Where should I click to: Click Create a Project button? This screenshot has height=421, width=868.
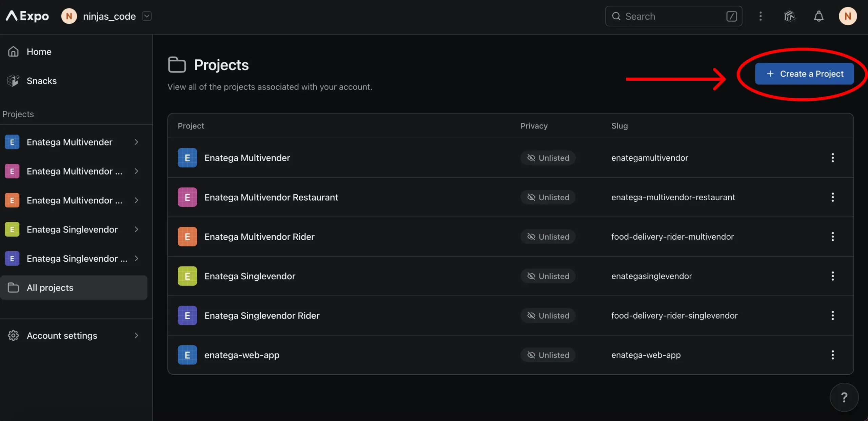(804, 74)
